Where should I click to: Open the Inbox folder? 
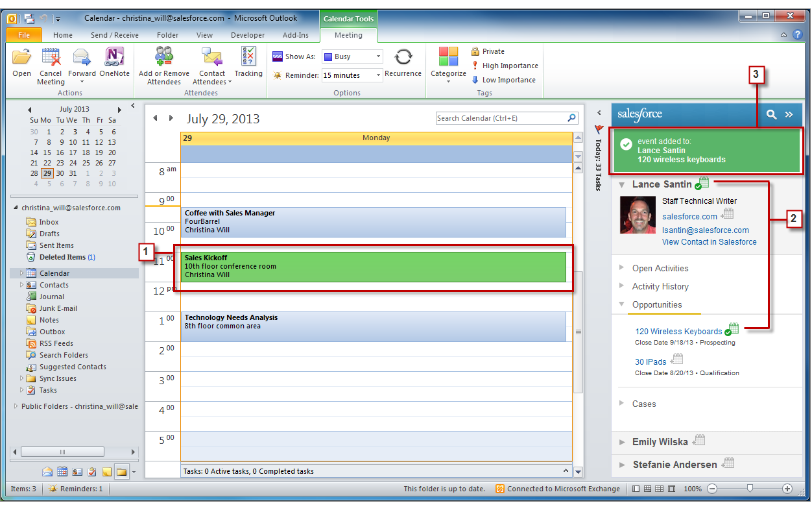49,222
